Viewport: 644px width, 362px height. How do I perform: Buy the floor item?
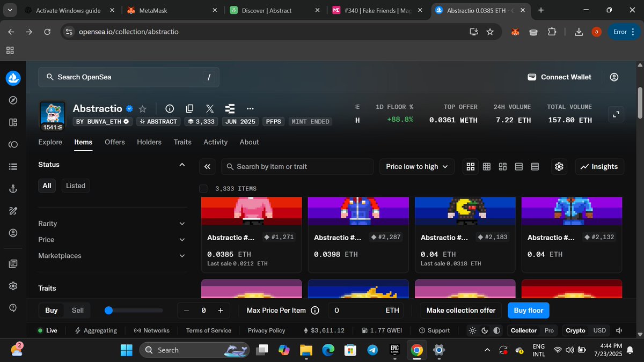(529, 311)
